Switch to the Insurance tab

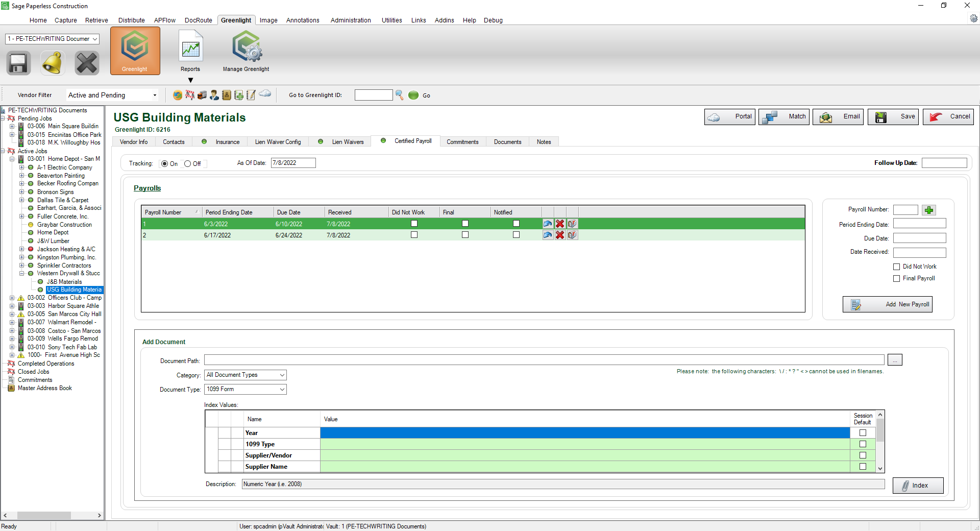220,142
